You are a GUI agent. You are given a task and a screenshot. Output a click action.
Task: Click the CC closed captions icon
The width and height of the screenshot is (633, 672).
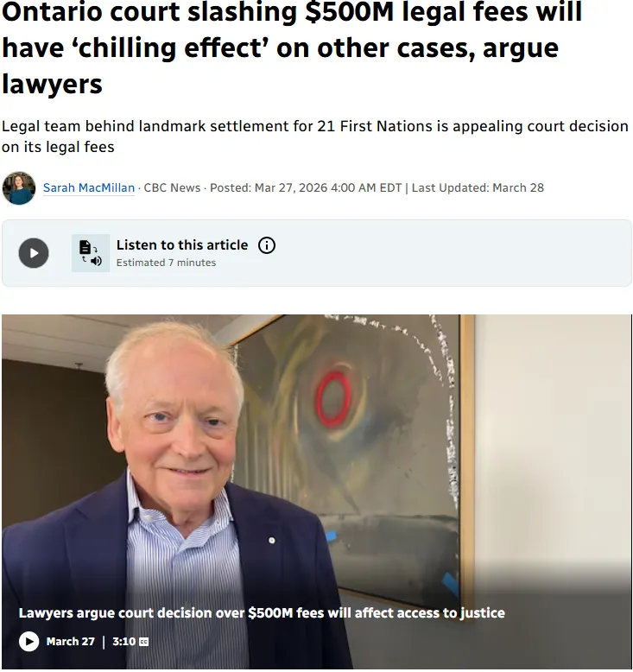click(144, 642)
